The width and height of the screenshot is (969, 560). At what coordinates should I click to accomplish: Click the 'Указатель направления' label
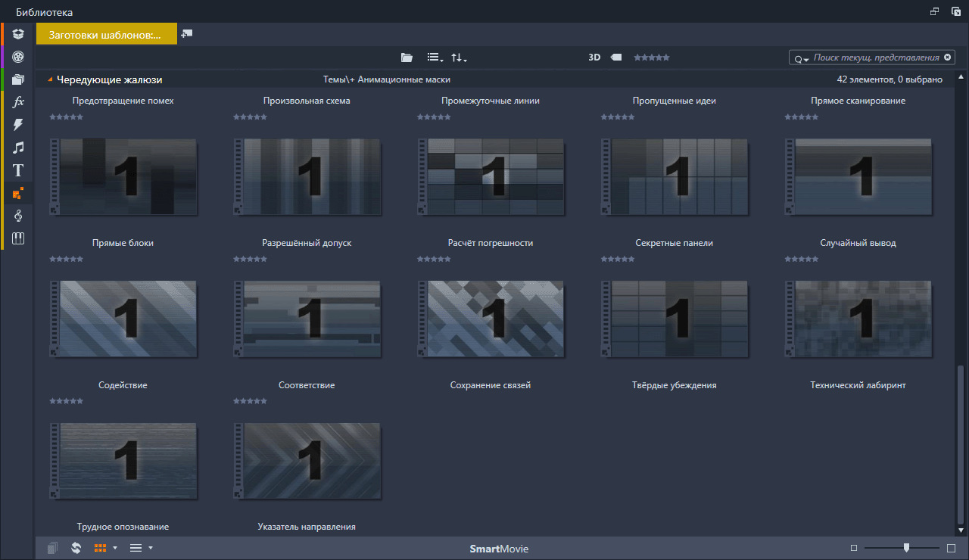(307, 527)
